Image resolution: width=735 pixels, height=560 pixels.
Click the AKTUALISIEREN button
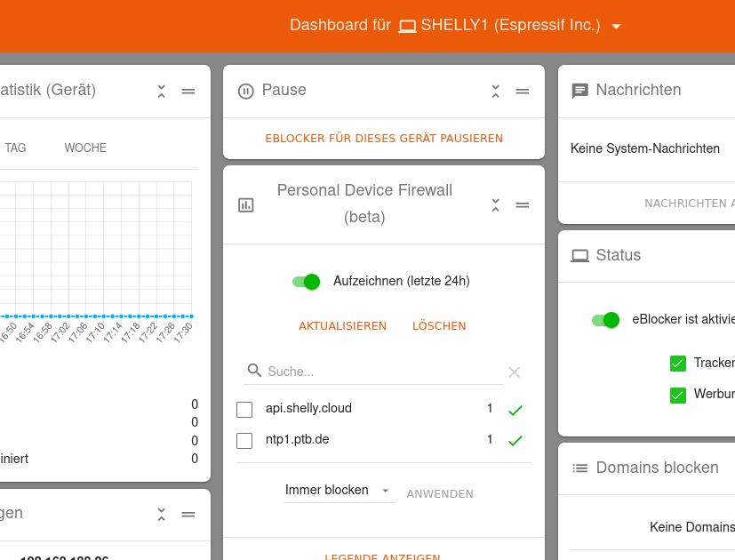click(x=343, y=326)
